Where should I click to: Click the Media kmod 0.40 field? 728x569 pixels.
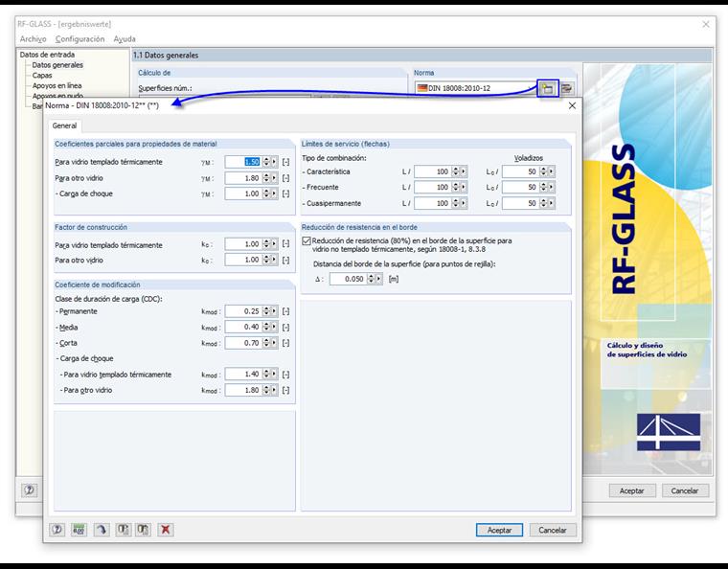click(243, 328)
